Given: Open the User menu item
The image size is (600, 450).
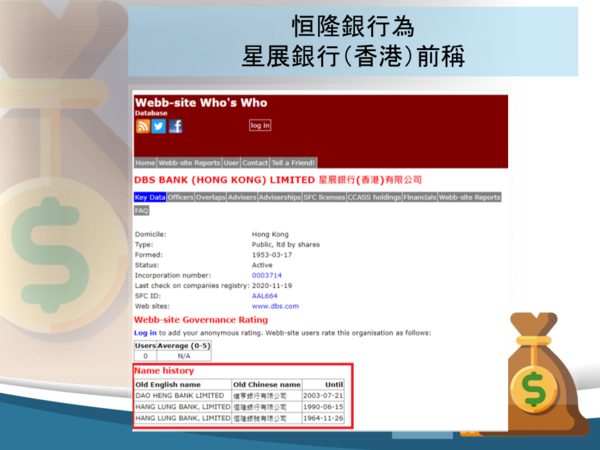Looking at the screenshot, I should (x=231, y=163).
